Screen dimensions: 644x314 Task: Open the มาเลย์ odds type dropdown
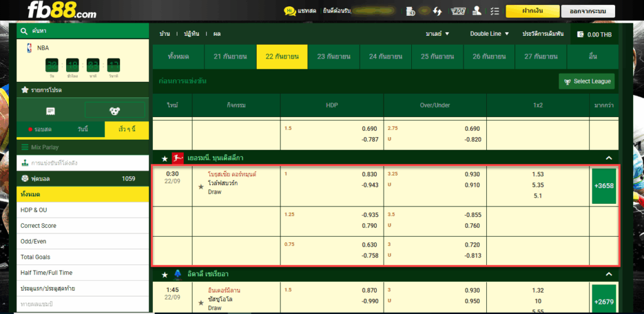click(438, 34)
